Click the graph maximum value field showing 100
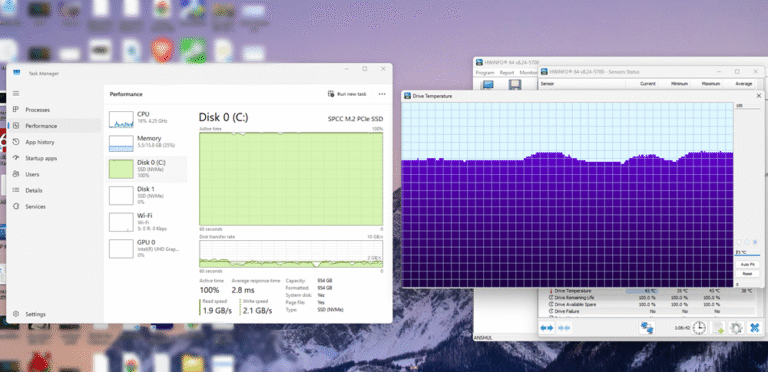Image resolution: width=768 pixels, height=372 pixels. point(747,106)
